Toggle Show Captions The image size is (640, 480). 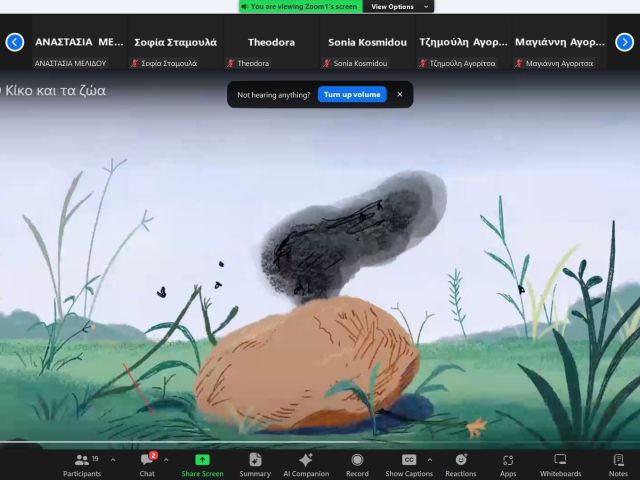pos(409,465)
